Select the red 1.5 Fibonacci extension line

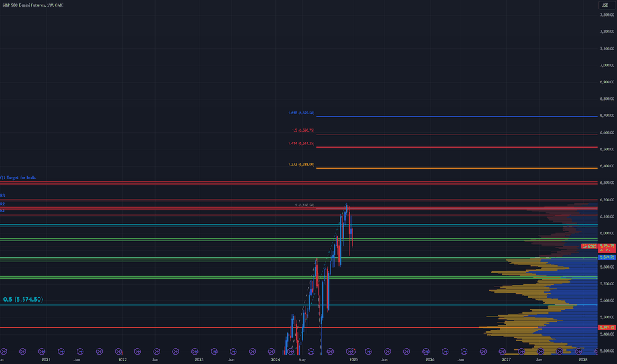(456, 134)
